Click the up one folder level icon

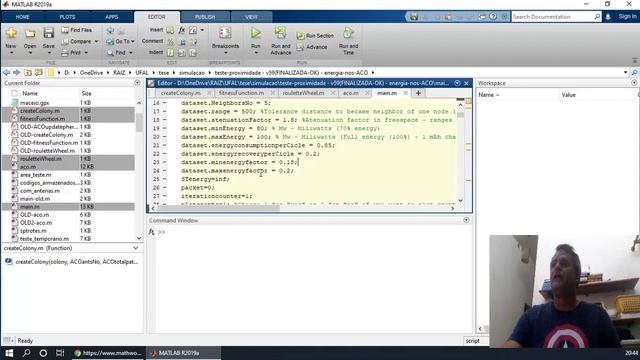(x=28, y=73)
